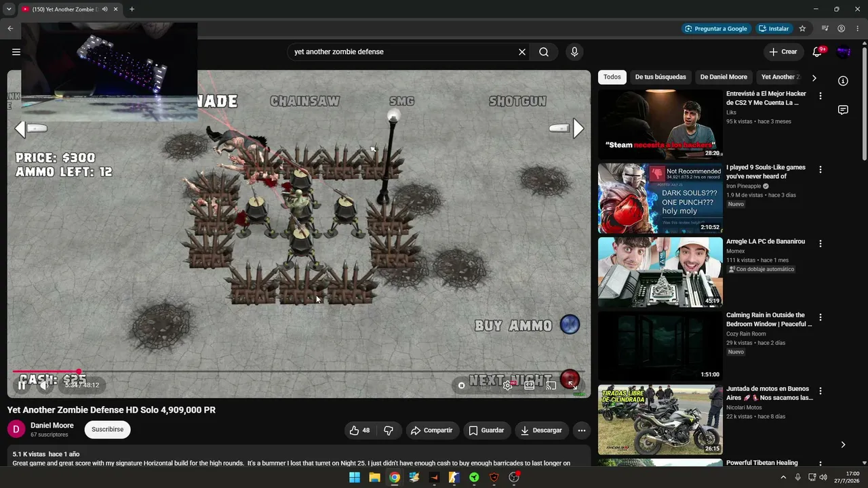Start voice search with the microphone

(x=574, y=52)
